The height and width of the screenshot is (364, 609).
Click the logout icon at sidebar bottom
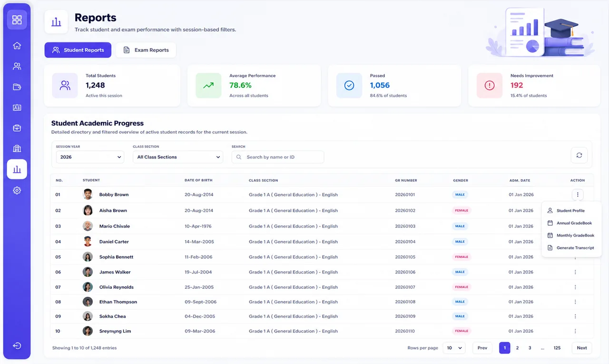click(17, 346)
